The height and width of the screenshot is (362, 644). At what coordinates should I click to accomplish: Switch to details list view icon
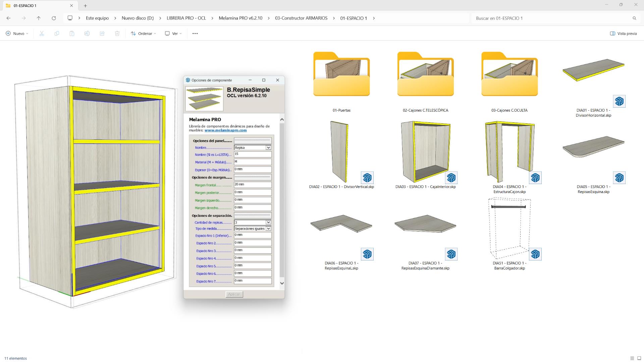point(632,358)
